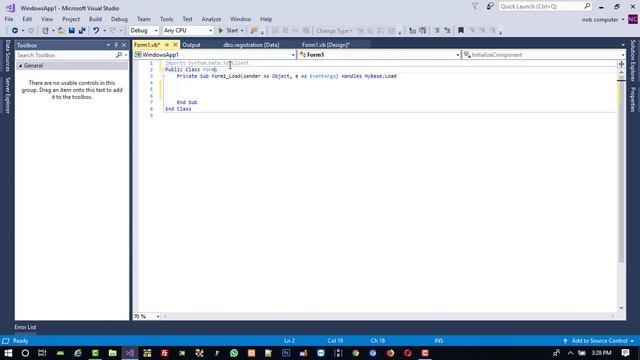Open the Project menu

71,19
